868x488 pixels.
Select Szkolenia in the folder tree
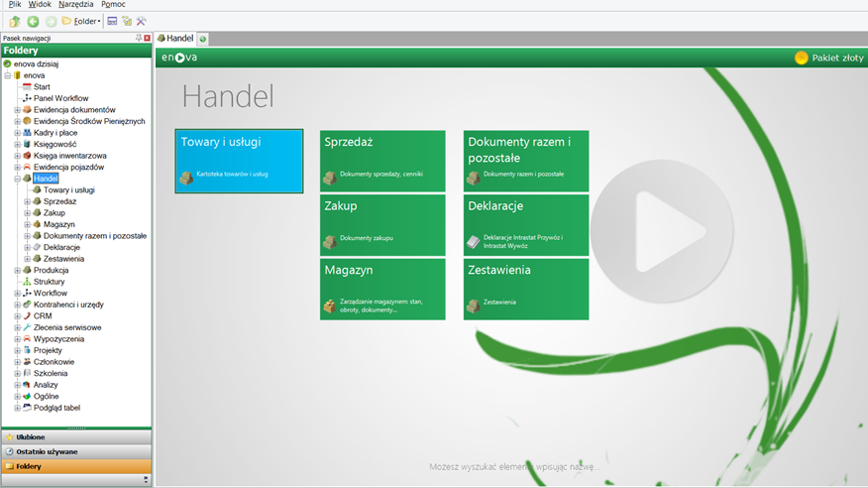[x=51, y=373]
